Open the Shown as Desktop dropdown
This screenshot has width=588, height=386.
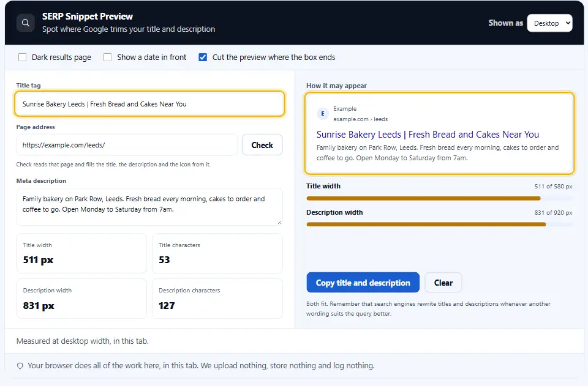549,23
